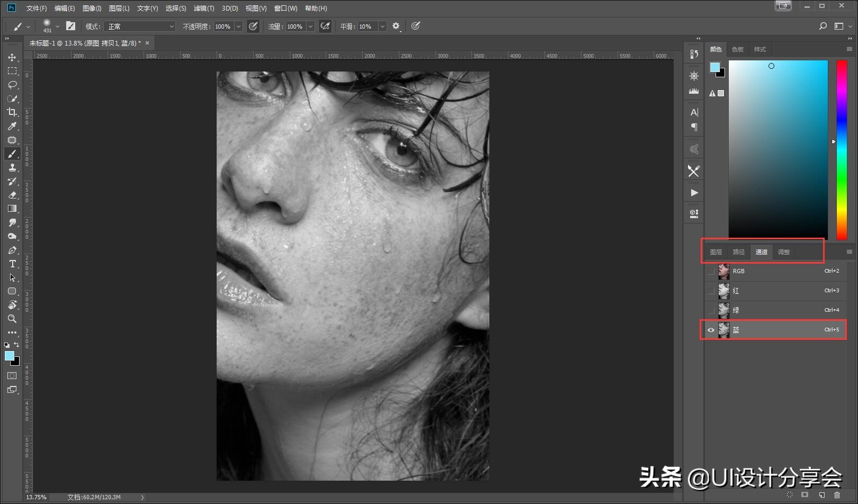Open the blend 模式 dropdown
858x504 pixels.
[140, 26]
